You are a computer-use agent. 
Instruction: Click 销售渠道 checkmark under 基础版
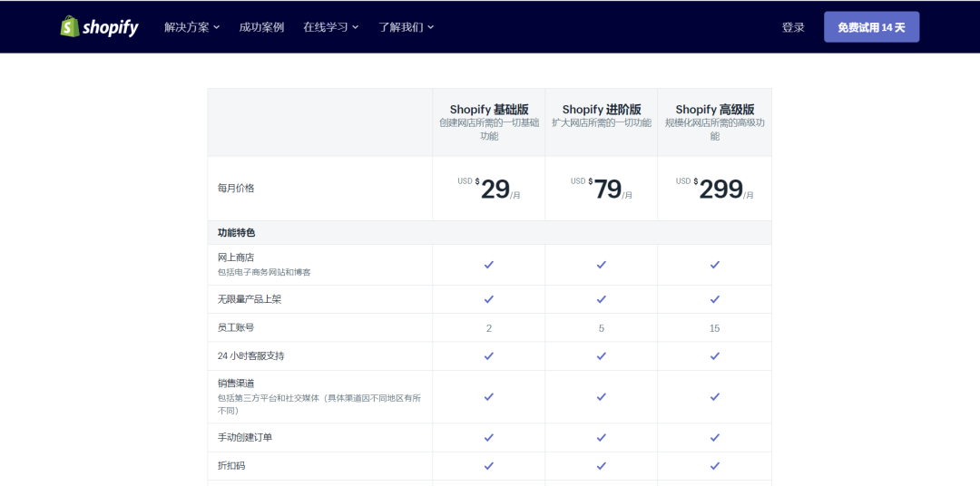489,396
